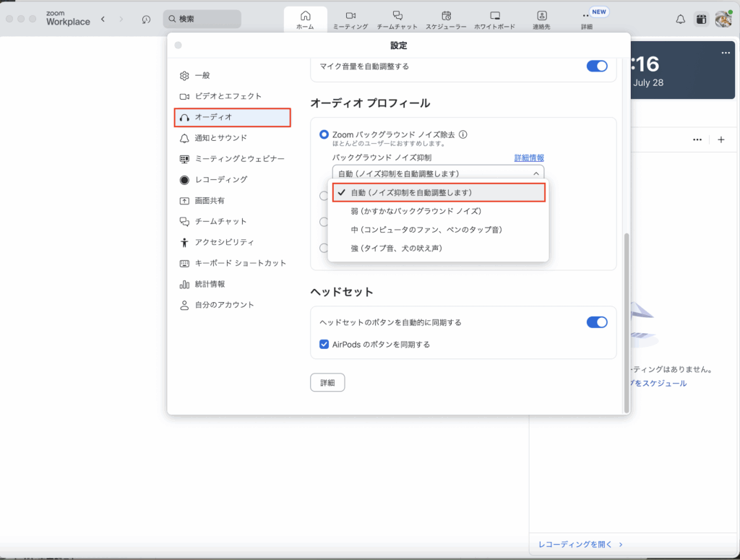Select 通知とサウンド bell item

[x=232, y=138]
